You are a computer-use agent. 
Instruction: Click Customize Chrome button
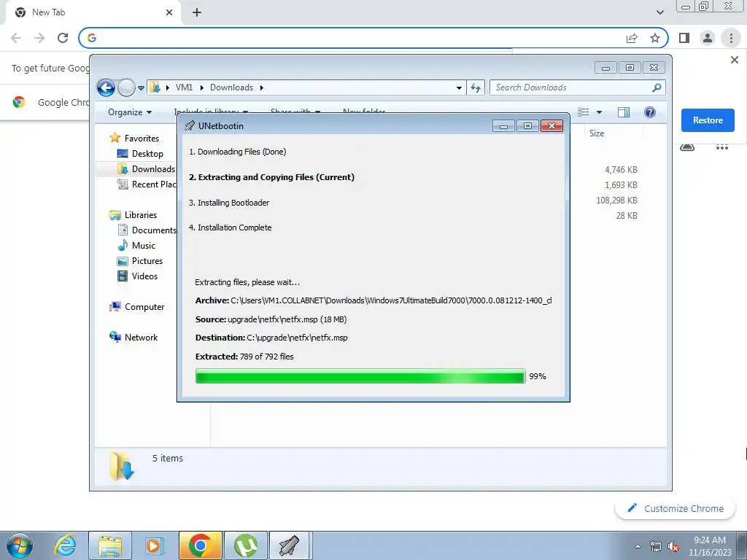675,508
